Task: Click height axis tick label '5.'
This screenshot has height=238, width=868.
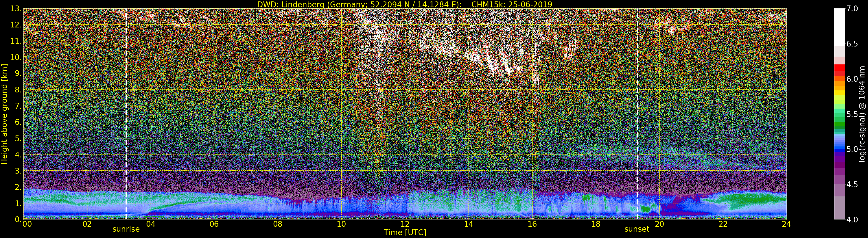Action: tap(18, 138)
